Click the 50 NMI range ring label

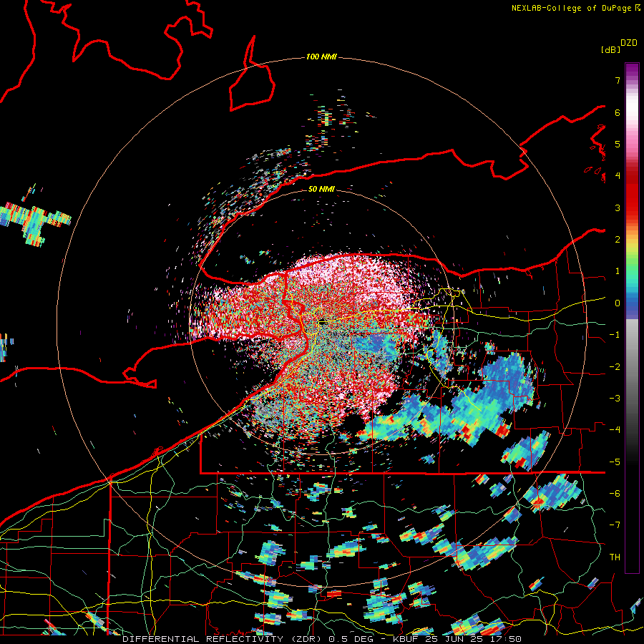pos(321,190)
